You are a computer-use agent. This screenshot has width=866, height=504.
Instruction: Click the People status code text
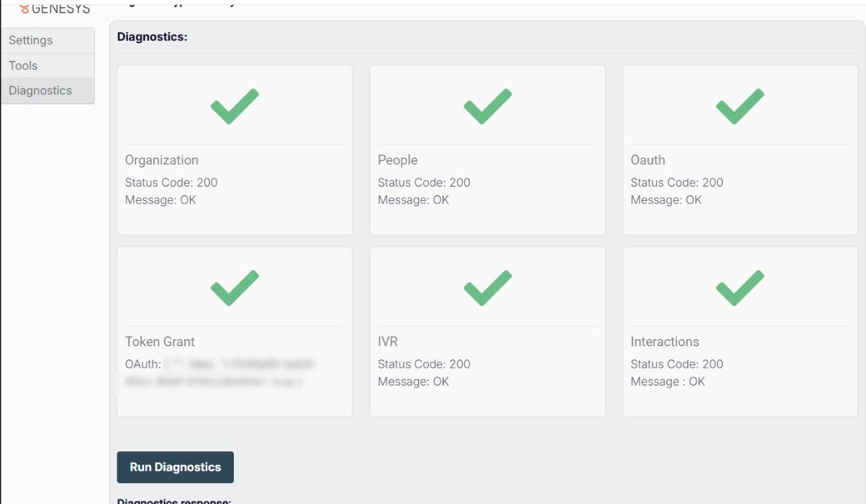point(424,183)
